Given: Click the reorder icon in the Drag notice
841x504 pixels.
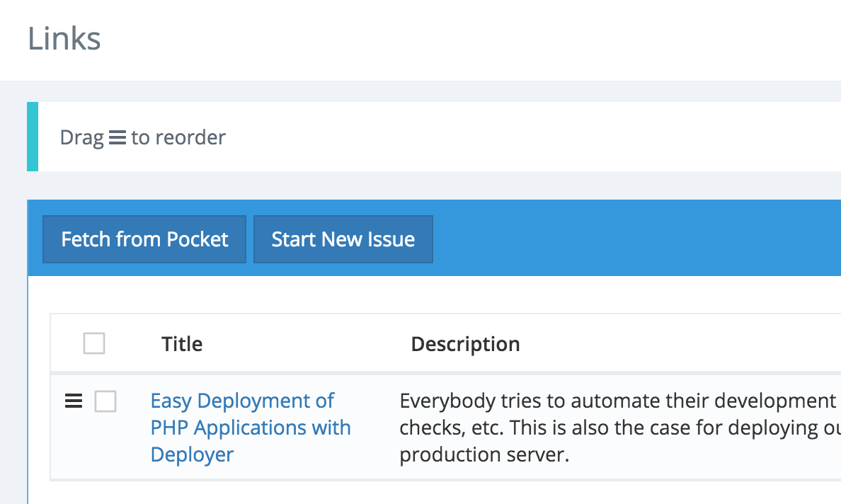Looking at the screenshot, I should point(118,137).
